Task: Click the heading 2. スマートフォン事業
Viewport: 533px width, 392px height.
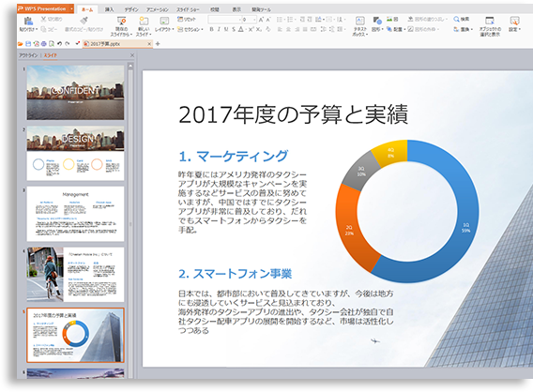Action: 236,274
